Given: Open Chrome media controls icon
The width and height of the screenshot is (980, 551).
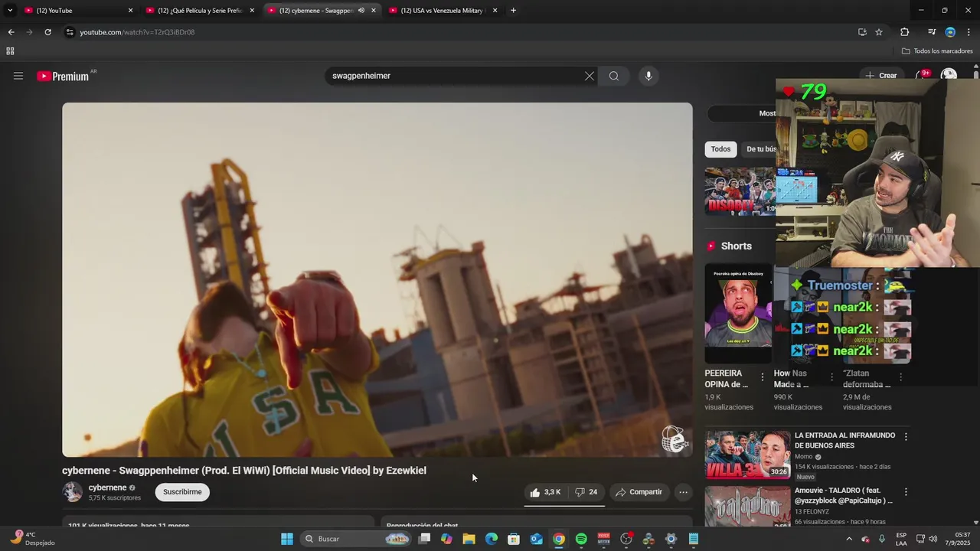Looking at the screenshot, I should coord(932,32).
